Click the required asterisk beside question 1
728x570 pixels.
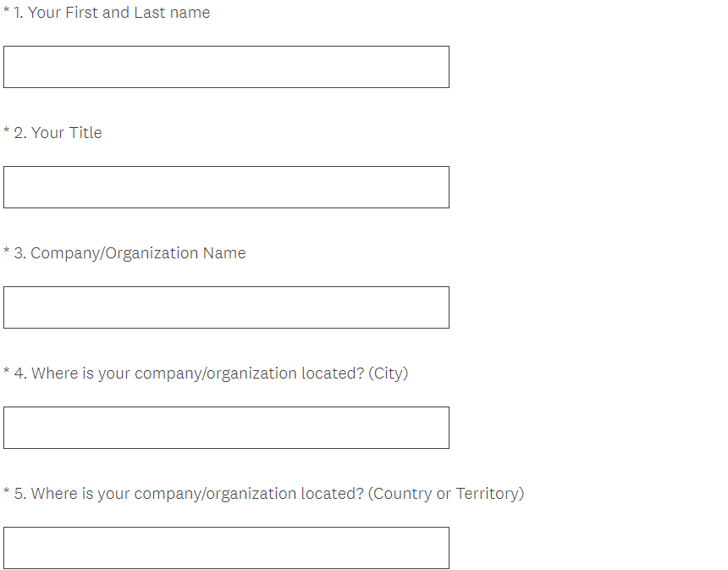pyautogui.click(x=7, y=12)
